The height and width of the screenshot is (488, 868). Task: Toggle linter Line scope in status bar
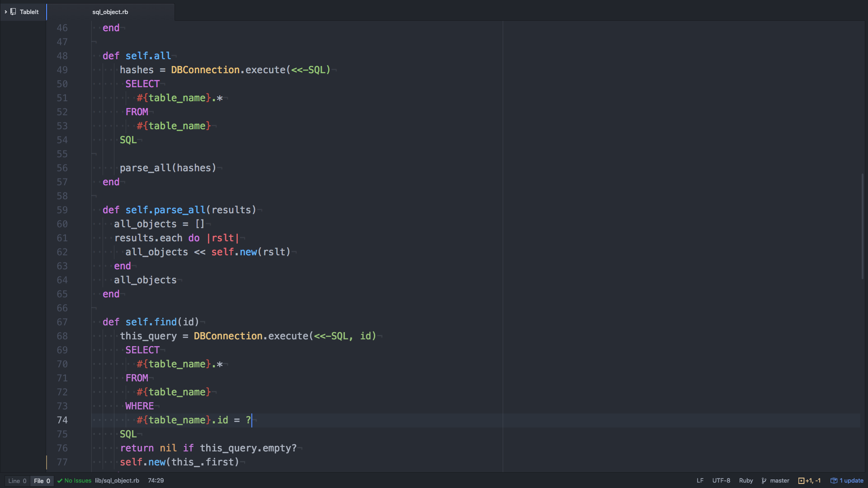tap(18, 481)
